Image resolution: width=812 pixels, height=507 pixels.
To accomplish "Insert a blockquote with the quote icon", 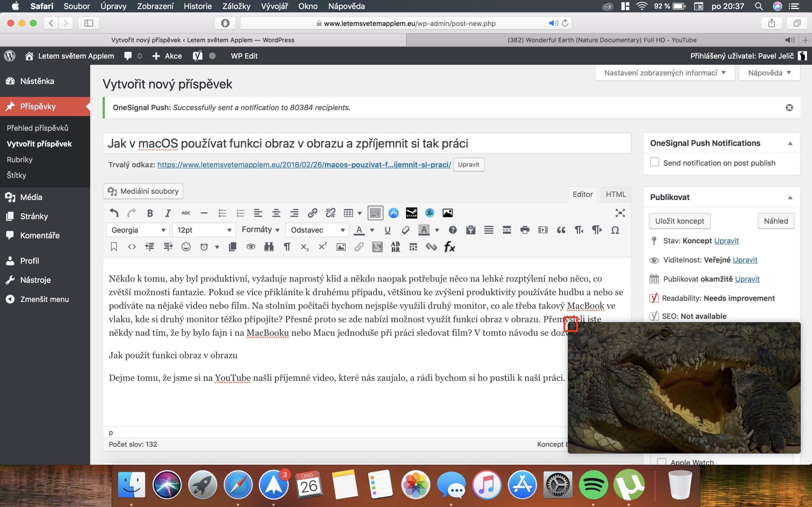I will point(561,230).
